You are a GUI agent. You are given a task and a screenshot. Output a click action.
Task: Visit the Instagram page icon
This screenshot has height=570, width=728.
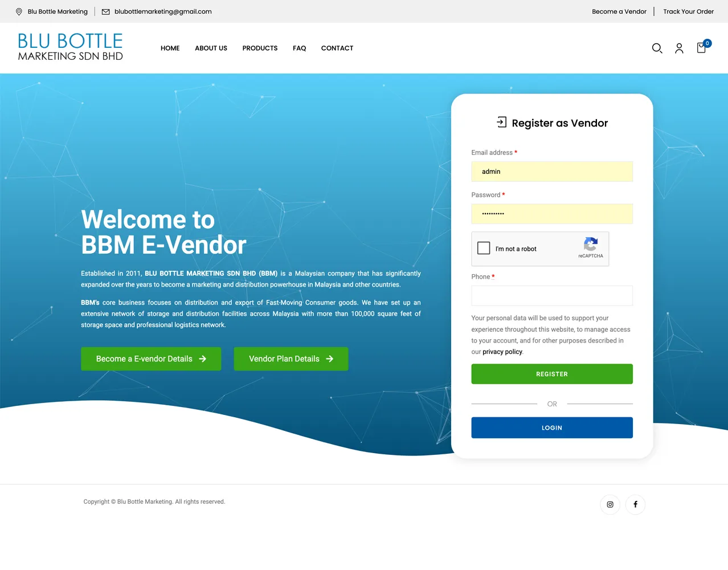(x=610, y=504)
